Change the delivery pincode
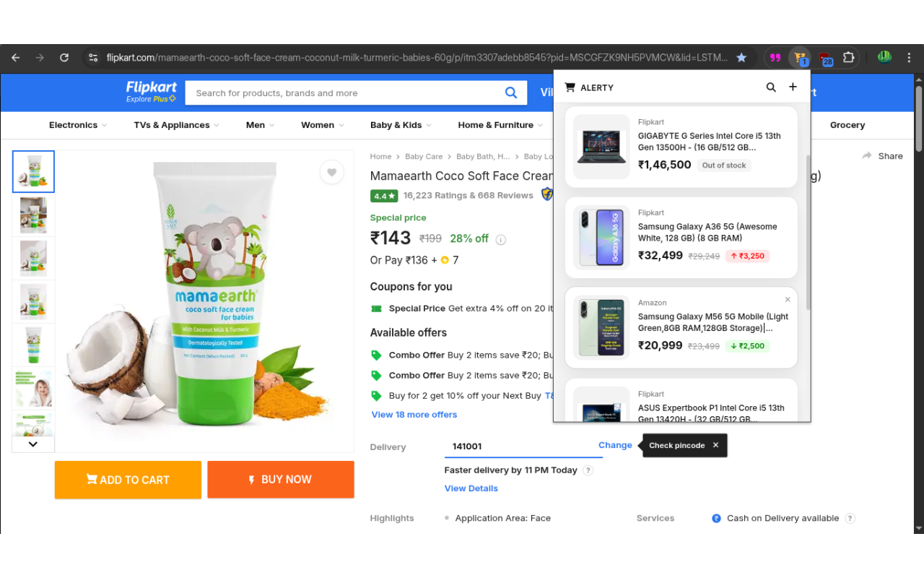924x578 pixels. point(615,445)
